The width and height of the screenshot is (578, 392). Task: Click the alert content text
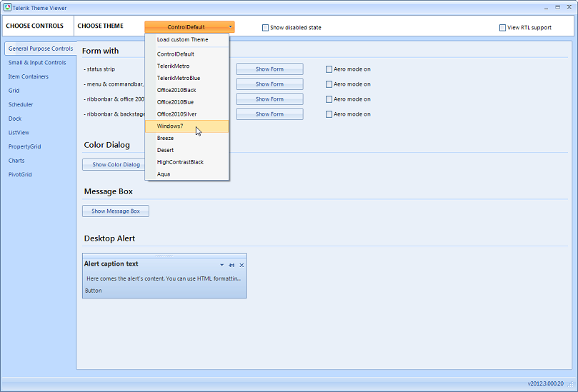[164, 279]
